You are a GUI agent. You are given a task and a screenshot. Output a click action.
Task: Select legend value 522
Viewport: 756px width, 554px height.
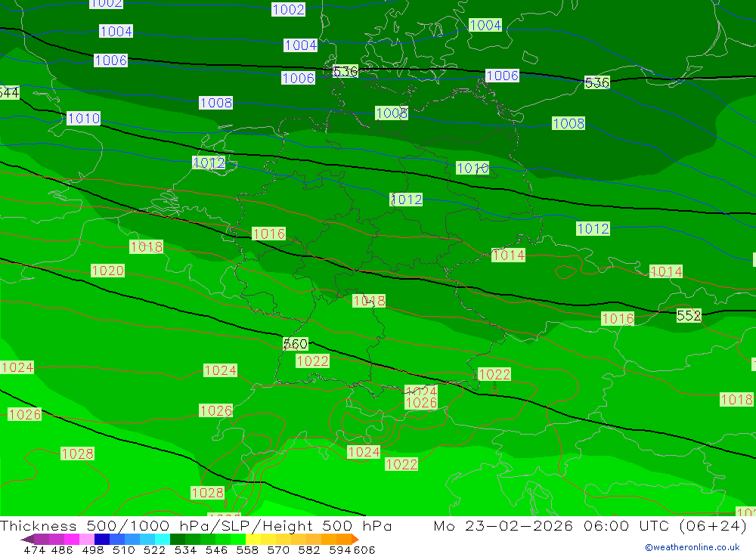click(x=154, y=549)
